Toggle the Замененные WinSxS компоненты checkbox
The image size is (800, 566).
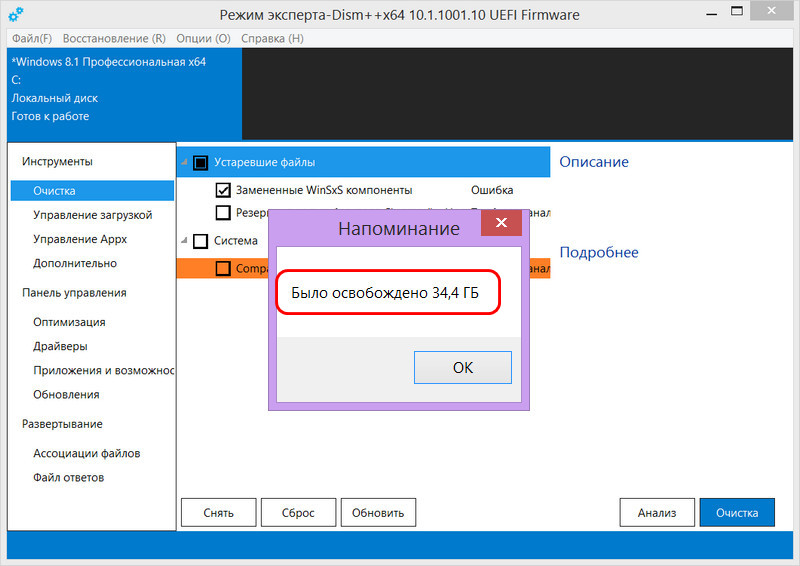pyautogui.click(x=223, y=190)
